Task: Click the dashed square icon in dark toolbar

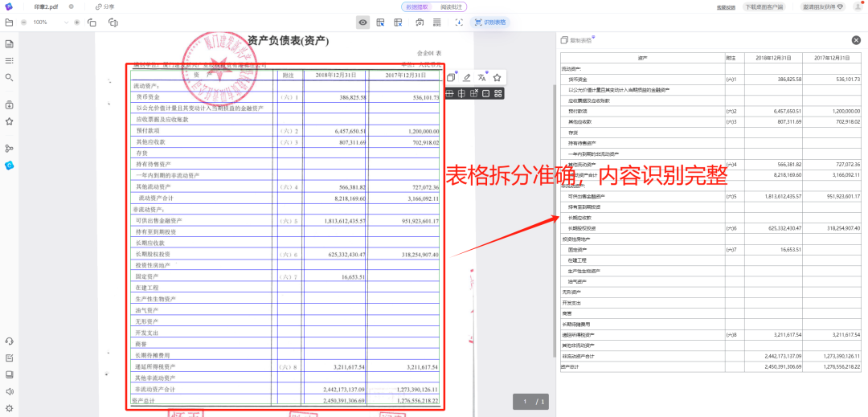Action: [x=486, y=93]
